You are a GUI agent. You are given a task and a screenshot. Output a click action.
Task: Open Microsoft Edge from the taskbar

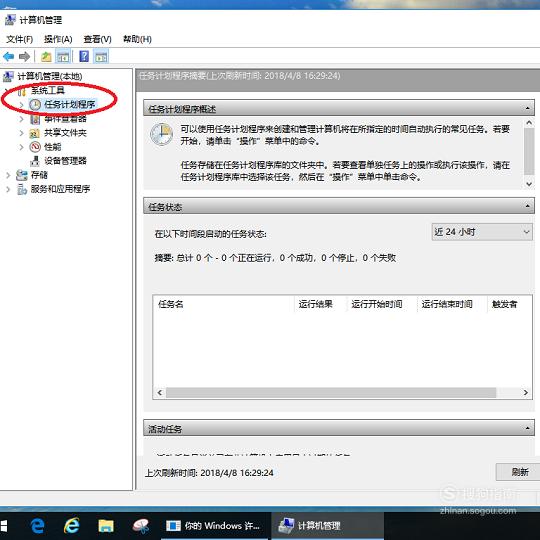point(38,526)
